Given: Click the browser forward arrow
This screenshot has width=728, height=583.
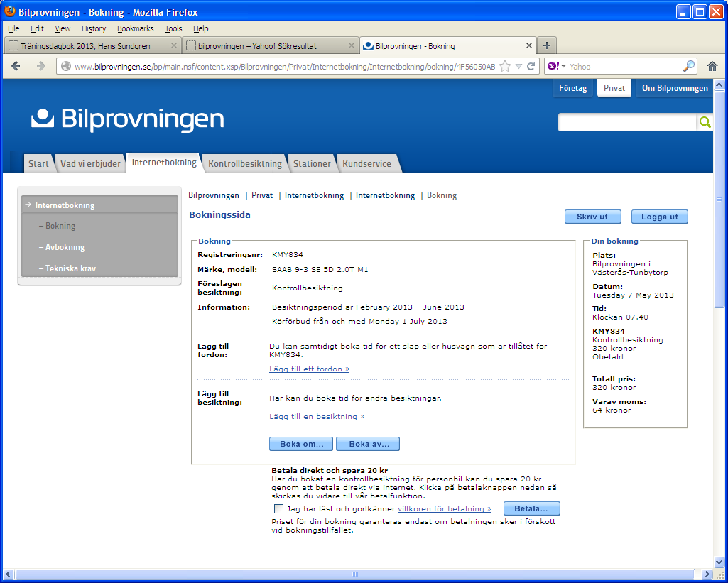Looking at the screenshot, I should [41, 66].
